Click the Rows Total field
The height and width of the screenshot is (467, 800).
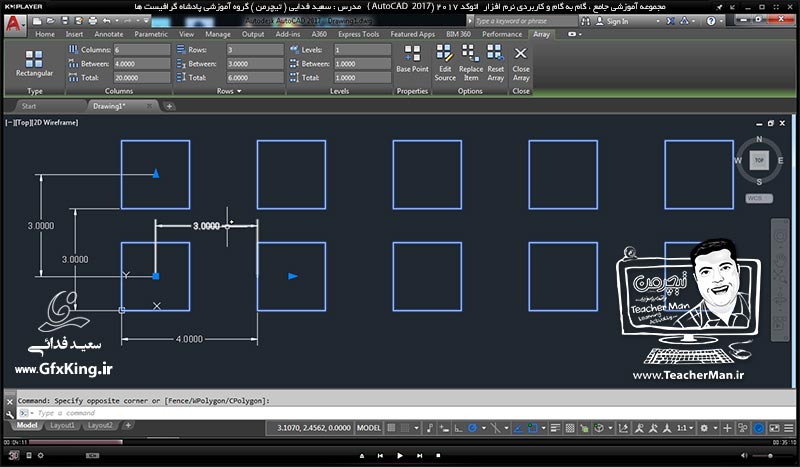pyautogui.click(x=255, y=78)
